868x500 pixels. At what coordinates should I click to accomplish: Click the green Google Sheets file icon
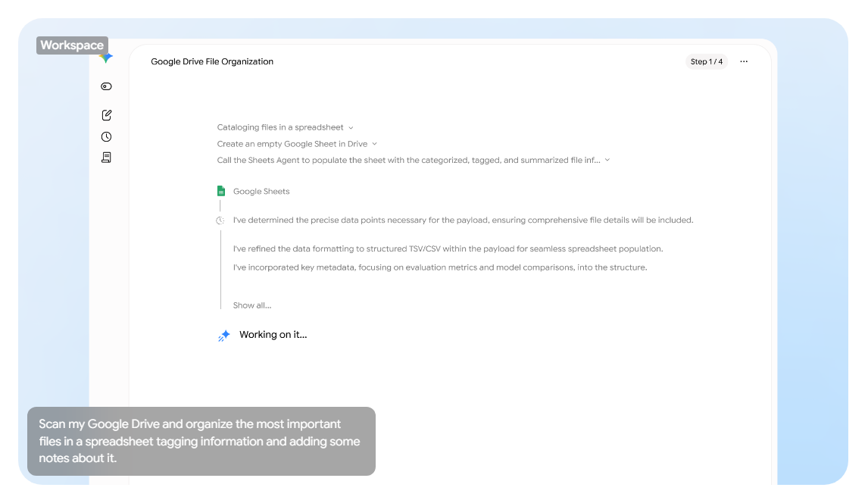[x=221, y=191]
